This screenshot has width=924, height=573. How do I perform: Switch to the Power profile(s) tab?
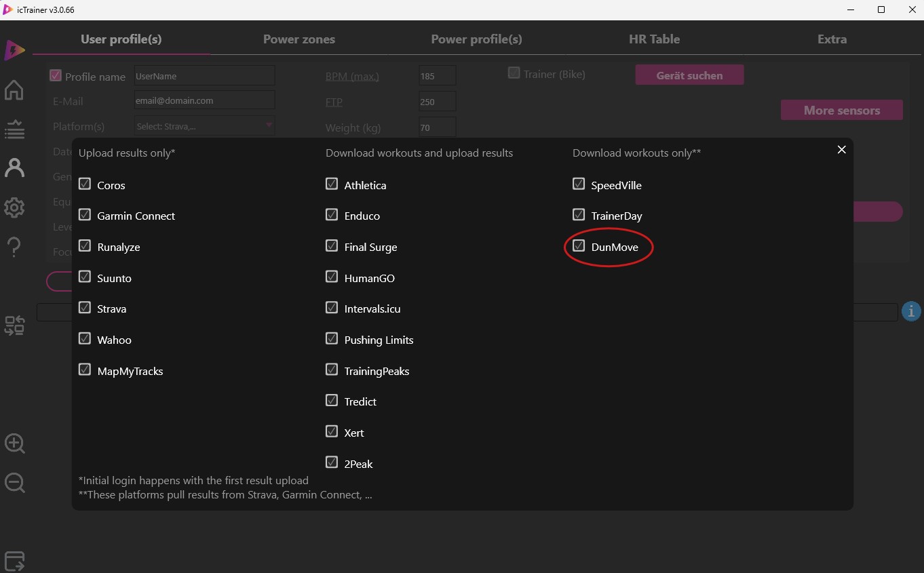(477, 39)
